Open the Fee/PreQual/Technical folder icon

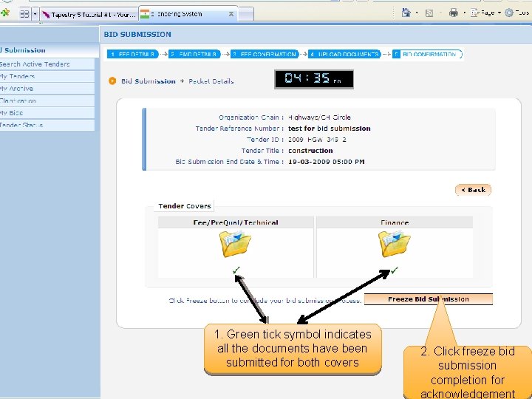pyautogui.click(x=235, y=244)
